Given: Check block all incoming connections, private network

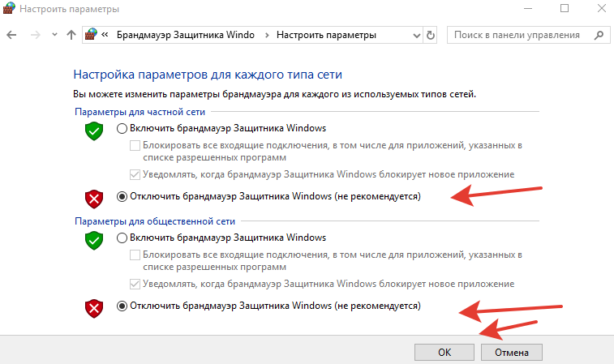Looking at the screenshot, I should click(x=135, y=146).
